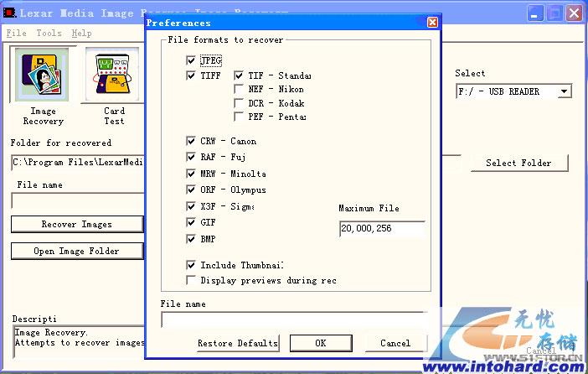This screenshot has width=588, height=374.
Task: Toggle the TIFF format checkbox
Action: point(191,75)
